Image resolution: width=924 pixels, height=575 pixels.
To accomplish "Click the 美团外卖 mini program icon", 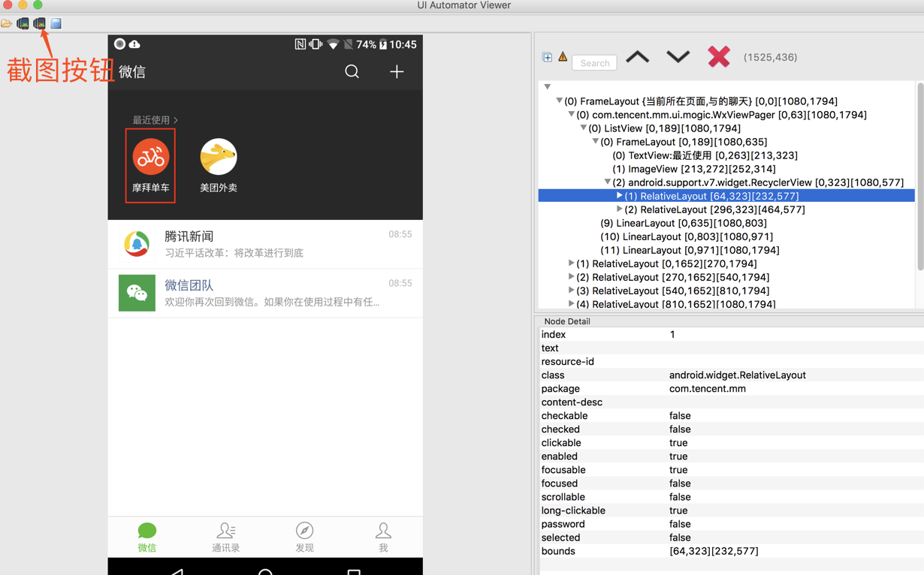I will [x=219, y=157].
